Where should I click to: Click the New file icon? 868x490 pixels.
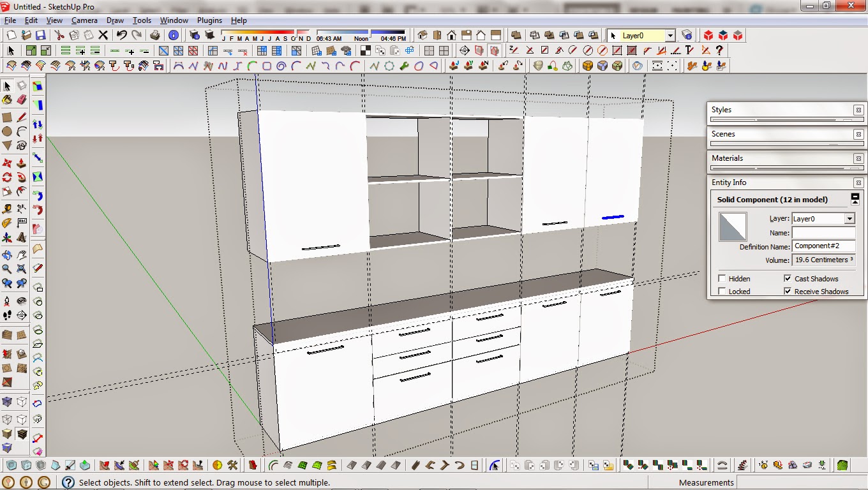pyautogui.click(x=11, y=35)
